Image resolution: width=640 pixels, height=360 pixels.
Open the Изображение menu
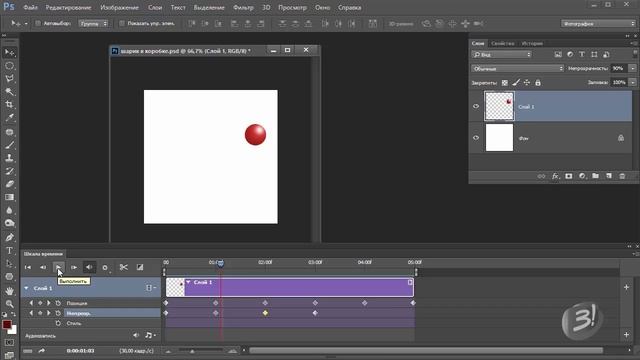(x=119, y=7)
